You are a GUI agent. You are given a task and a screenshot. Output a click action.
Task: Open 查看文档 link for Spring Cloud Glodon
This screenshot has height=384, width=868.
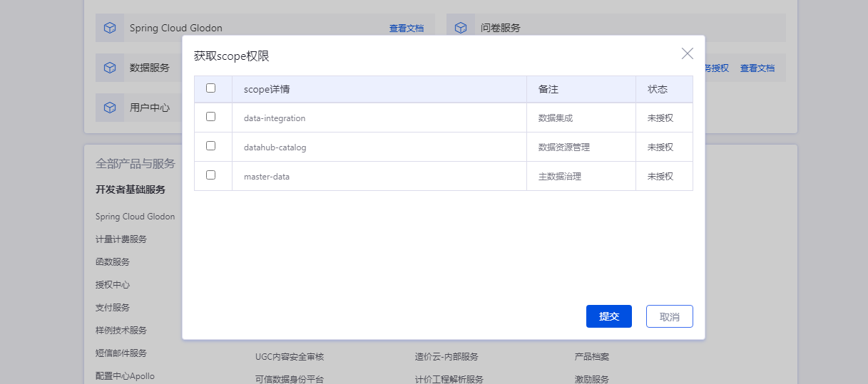pyautogui.click(x=406, y=28)
